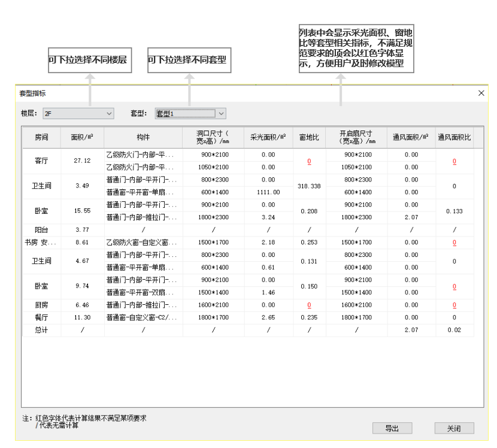Viewport: 497px width, 448px height.
Task: Click the 总计 row label
Action: 42,329
